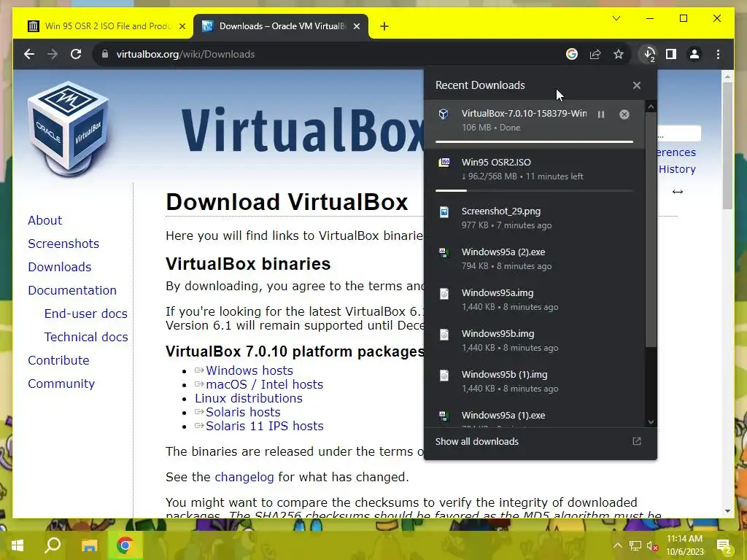Open downloads page via external link icon
Image resolution: width=747 pixels, height=560 pixels.
[636, 441]
